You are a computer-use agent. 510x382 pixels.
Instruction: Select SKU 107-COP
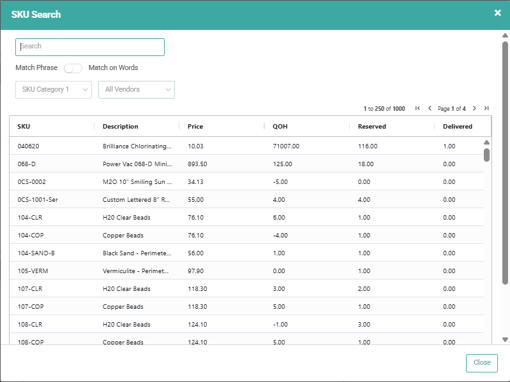pyautogui.click(x=31, y=307)
